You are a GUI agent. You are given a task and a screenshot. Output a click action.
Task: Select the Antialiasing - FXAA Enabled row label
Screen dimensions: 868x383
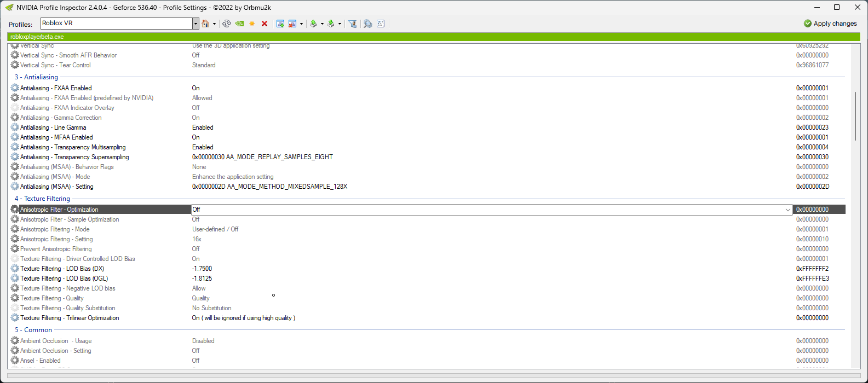(56, 88)
